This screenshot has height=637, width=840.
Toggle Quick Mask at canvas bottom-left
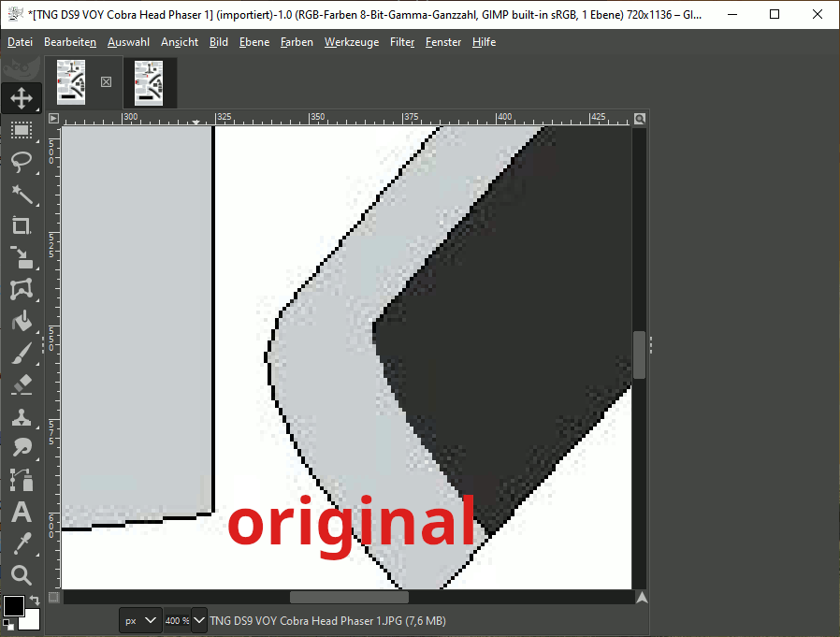point(53,597)
